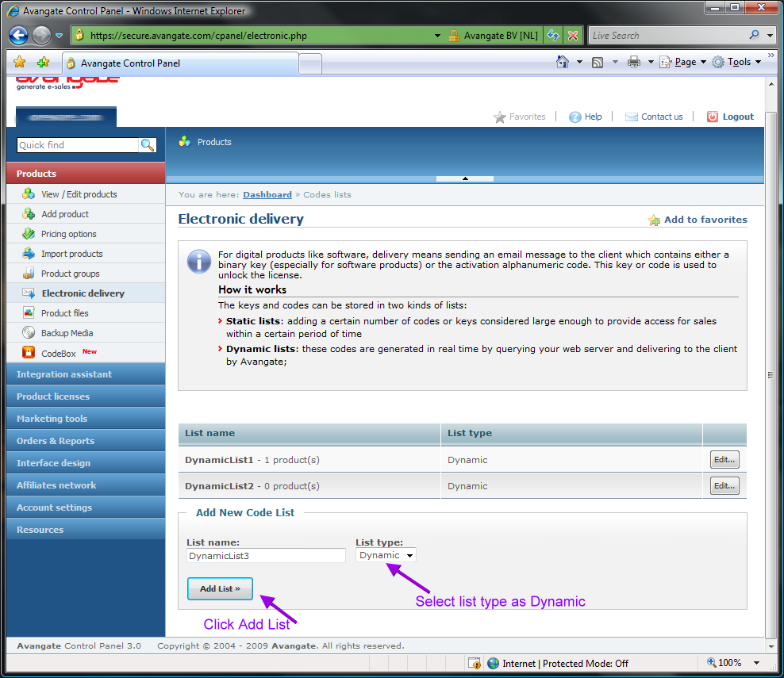Click the Contact us link
Image resolution: width=784 pixels, height=678 pixels.
[654, 117]
